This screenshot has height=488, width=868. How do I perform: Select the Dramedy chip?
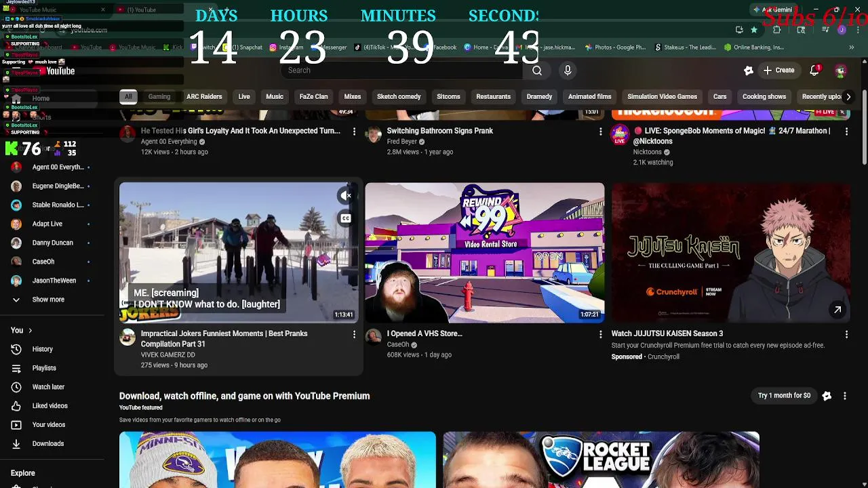tap(539, 96)
